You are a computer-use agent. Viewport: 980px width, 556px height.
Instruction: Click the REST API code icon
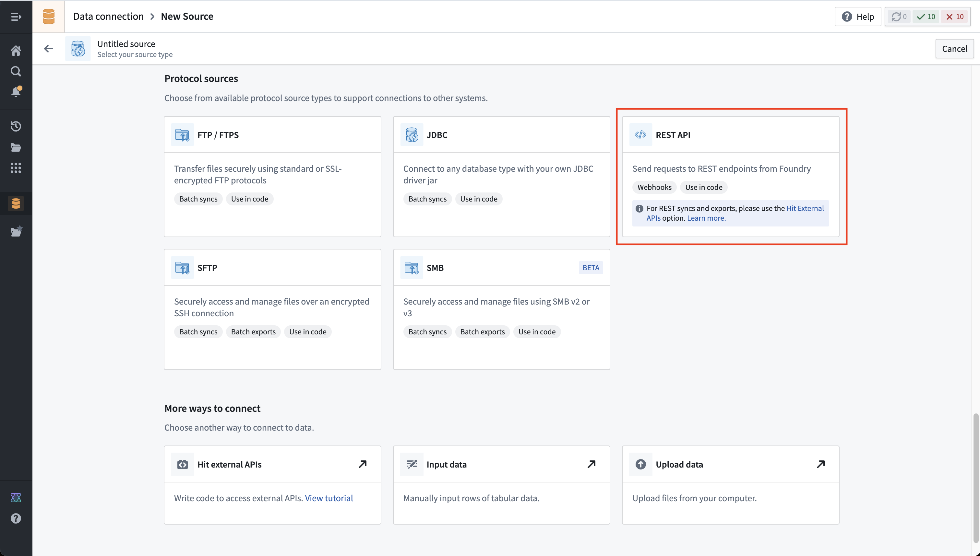(641, 135)
